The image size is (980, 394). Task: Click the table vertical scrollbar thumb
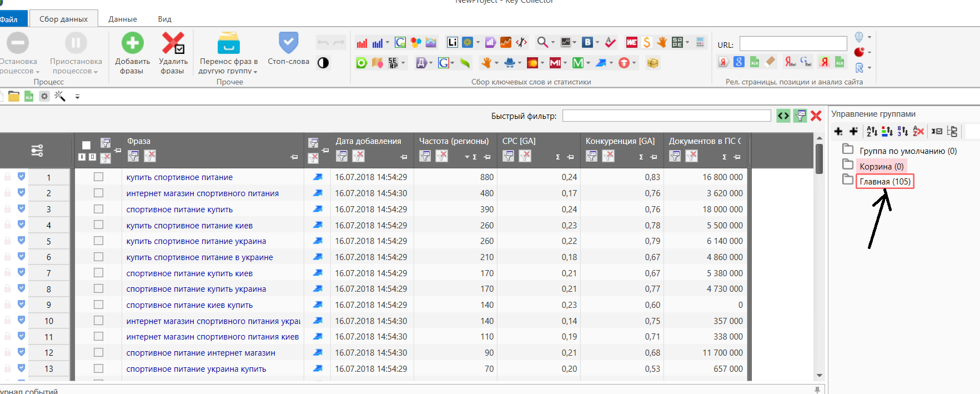819,158
